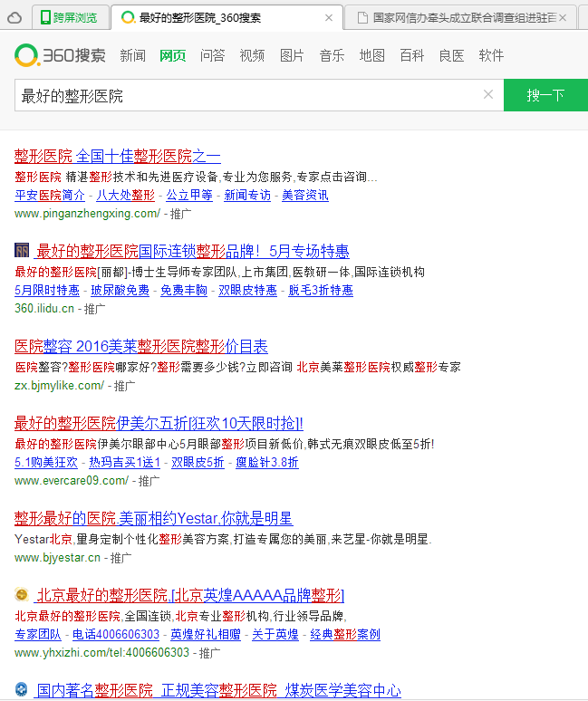Image resolution: width=588 pixels, height=701 pixels.
Task: Open the 电话4006606303 sublink
Action: click(116, 635)
